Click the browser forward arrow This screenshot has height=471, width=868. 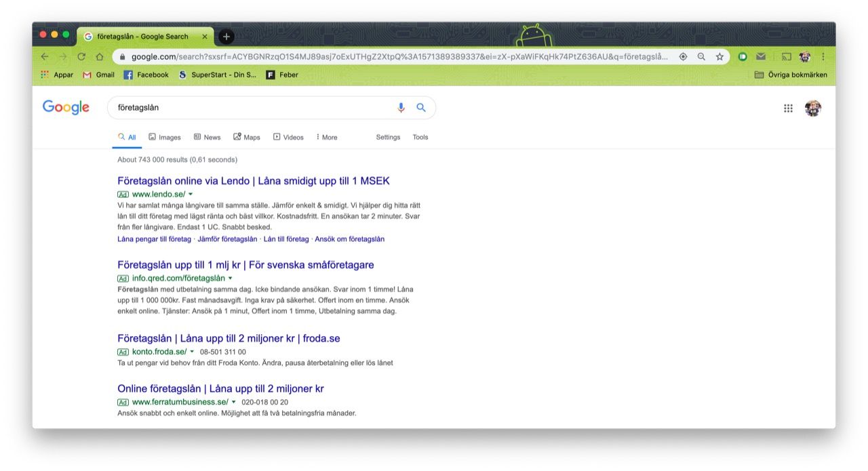click(x=63, y=57)
